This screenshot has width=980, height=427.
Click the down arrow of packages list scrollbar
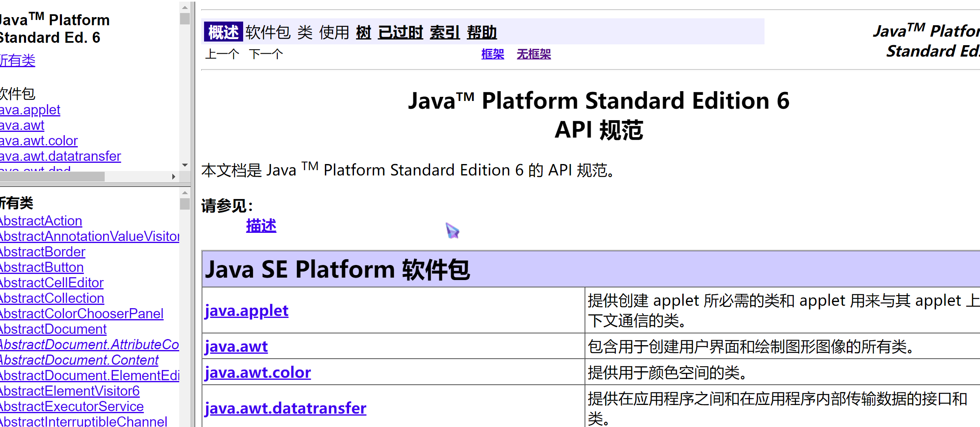185,165
